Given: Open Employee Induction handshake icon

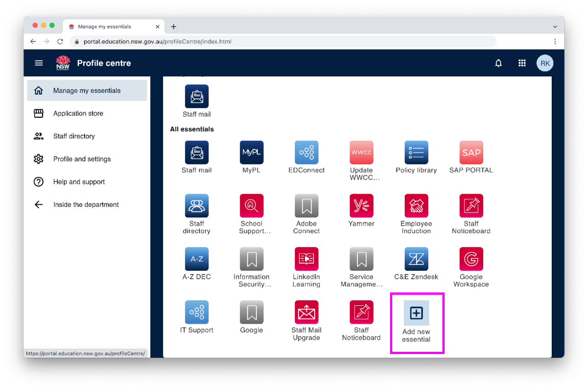Looking at the screenshot, I should coord(416,206).
